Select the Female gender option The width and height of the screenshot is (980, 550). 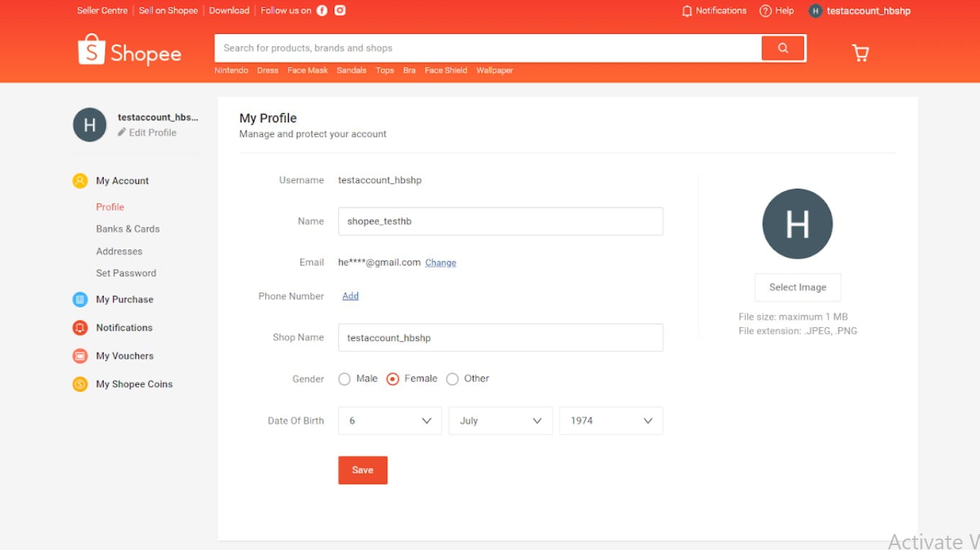click(393, 378)
